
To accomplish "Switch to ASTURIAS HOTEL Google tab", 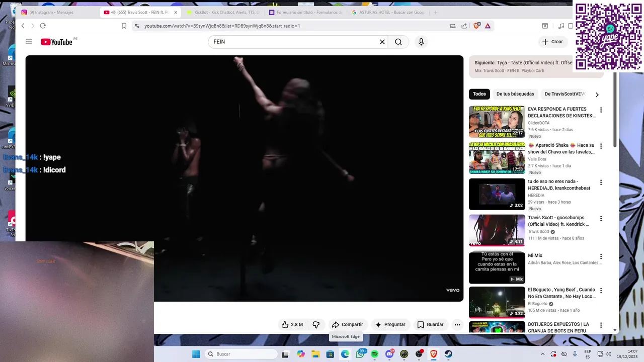I will tap(387, 12).
